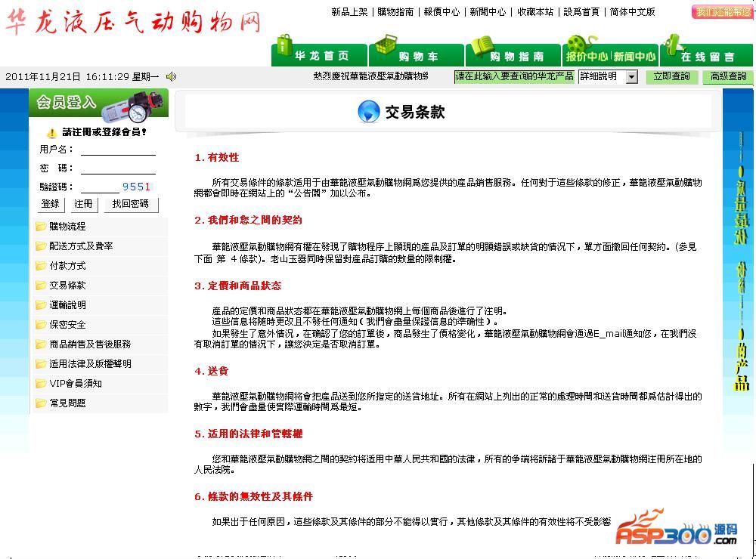756x559 pixels.
Task: Open the VIP會員須知 sidebar link
Action: coord(76,384)
